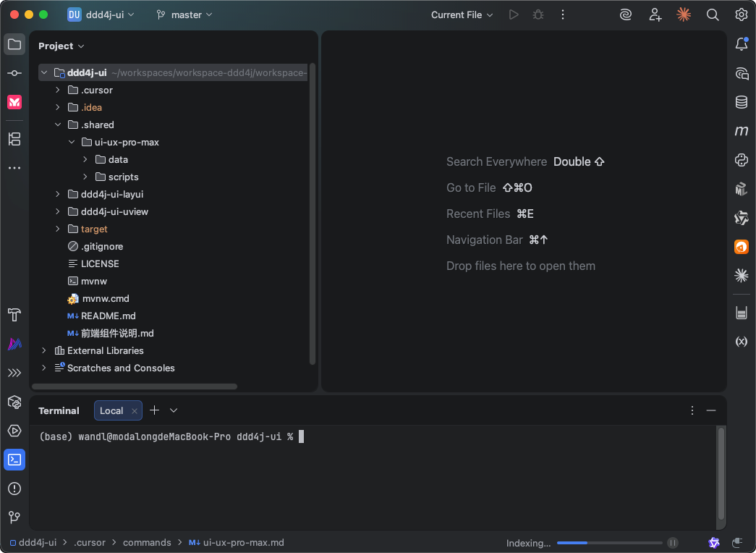Open the master branch dropdown

185,14
